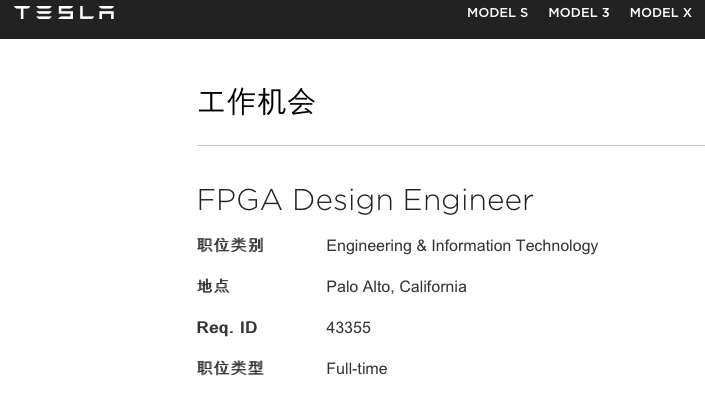This screenshot has height=402, width=705.
Task: Open the Model X menu item
Action: click(x=660, y=13)
